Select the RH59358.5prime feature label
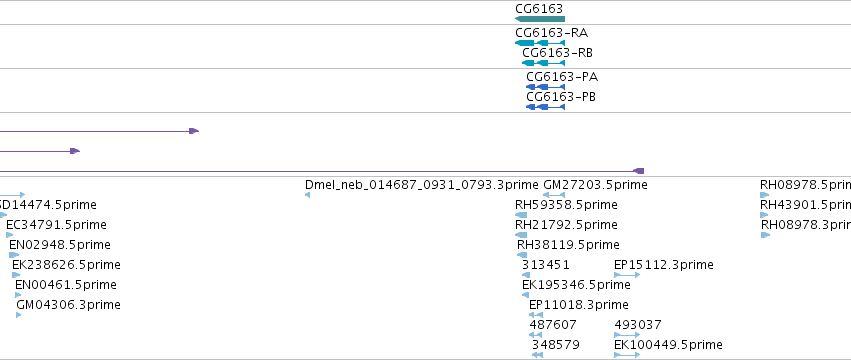Screen dimensions: 851x360 pos(566,205)
